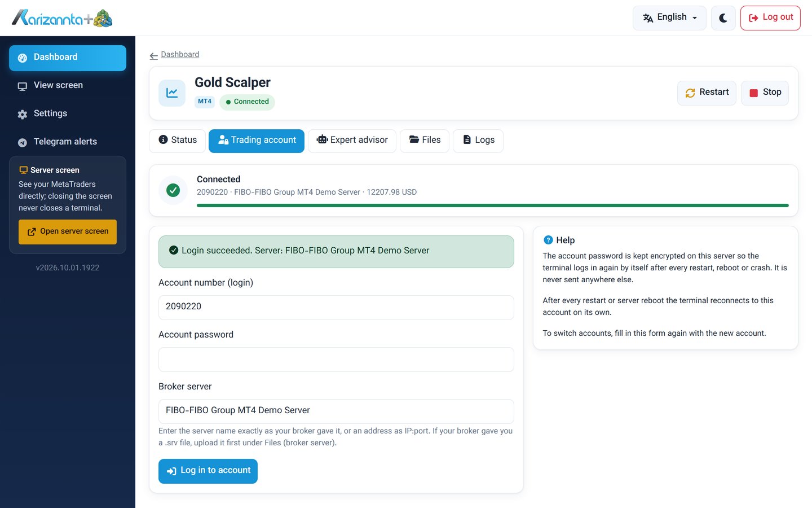Open the Logs tab
The height and width of the screenshot is (508, 812).
click(478, 141)
